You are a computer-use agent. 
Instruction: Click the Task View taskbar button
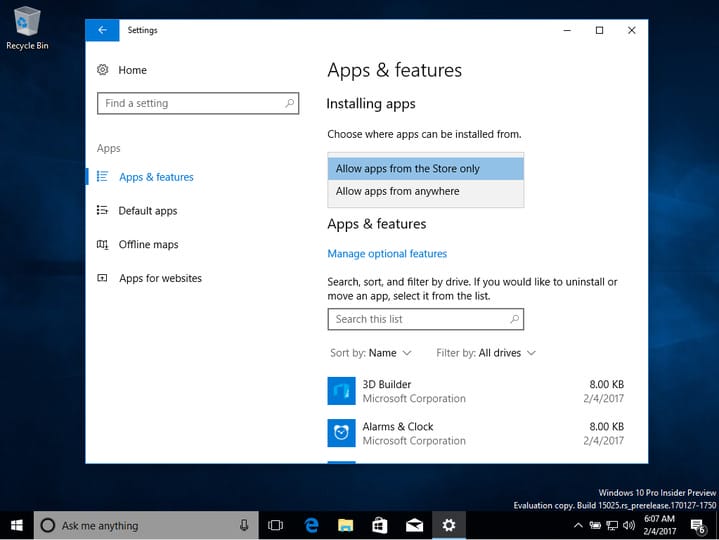[x=276, y=525]
